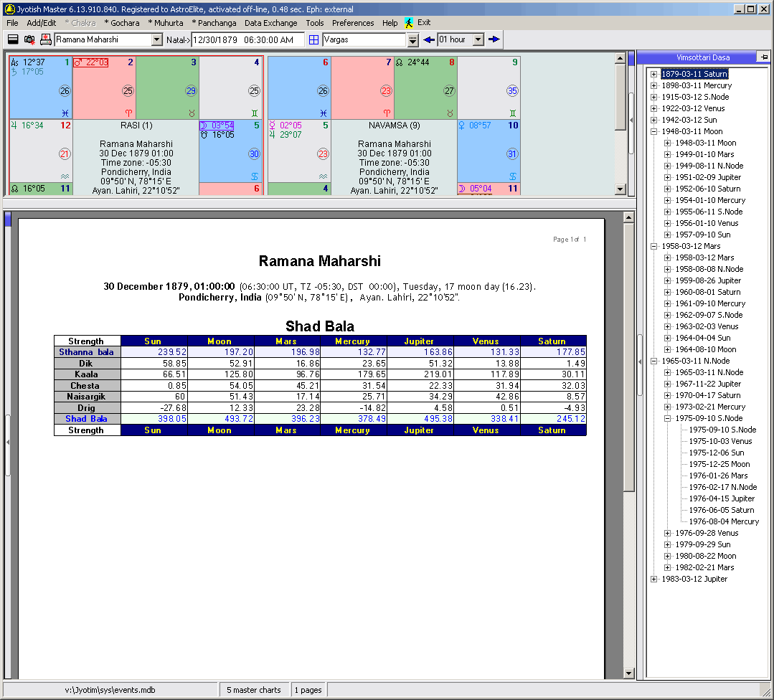This screenshot has height=700, width=774.
Task: Click the report pane vertical scrollbar down arrow
Action: point(629,673)
